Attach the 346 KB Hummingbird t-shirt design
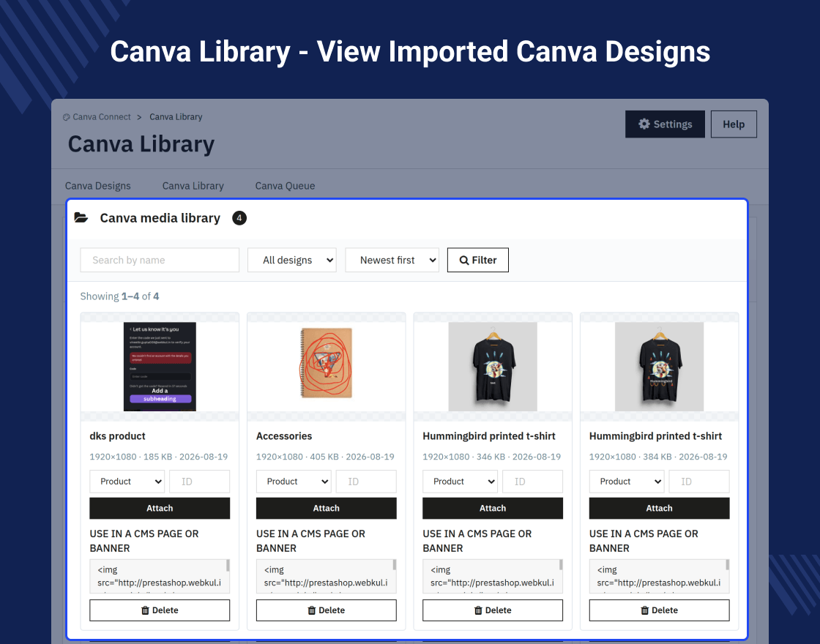 493,508
